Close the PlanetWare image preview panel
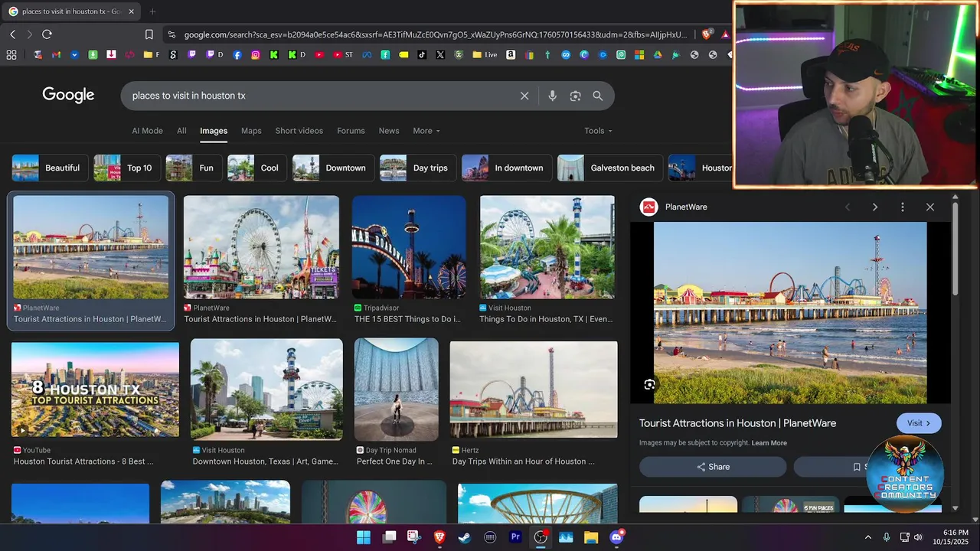This screenshot has height=551, width=980. pyautogui.click(x=930, y=207)
